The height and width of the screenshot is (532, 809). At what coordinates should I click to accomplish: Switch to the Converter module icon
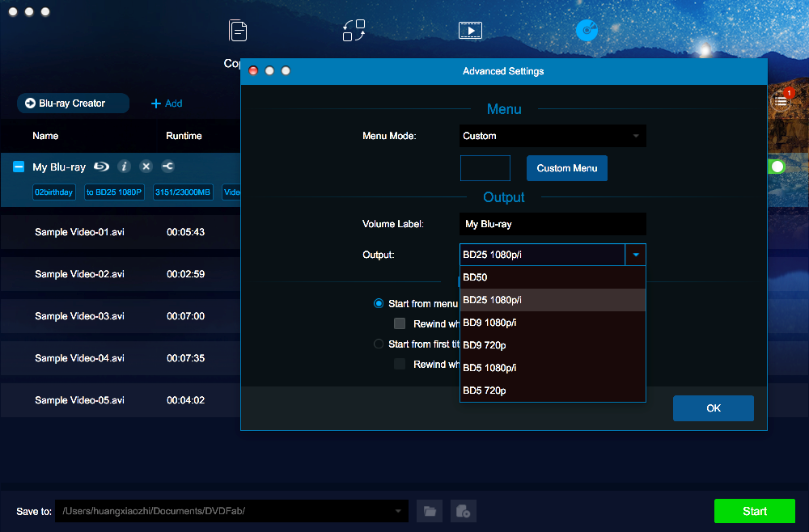354,32
